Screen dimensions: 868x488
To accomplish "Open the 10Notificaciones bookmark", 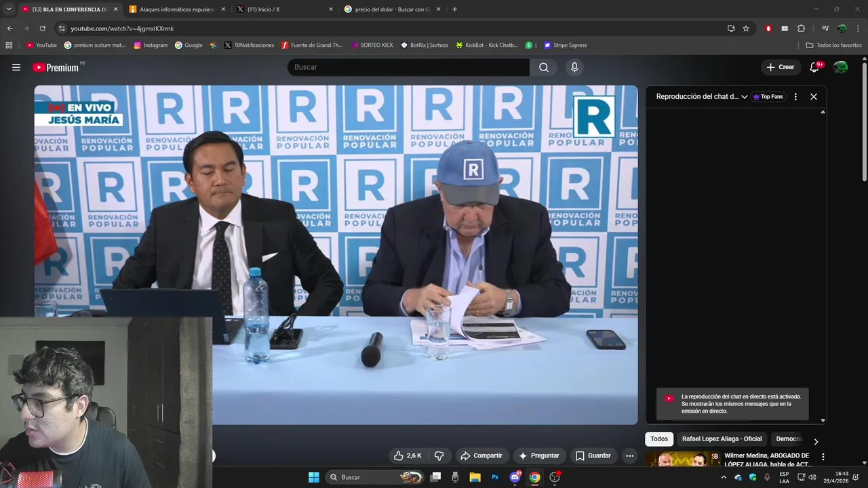I will tap(248, 45).
